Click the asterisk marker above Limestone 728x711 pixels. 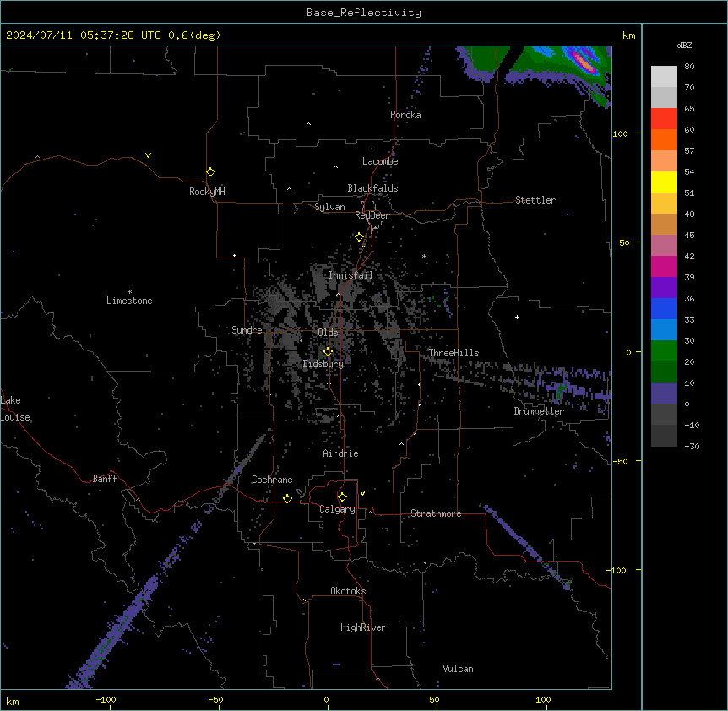coord(129,292)
